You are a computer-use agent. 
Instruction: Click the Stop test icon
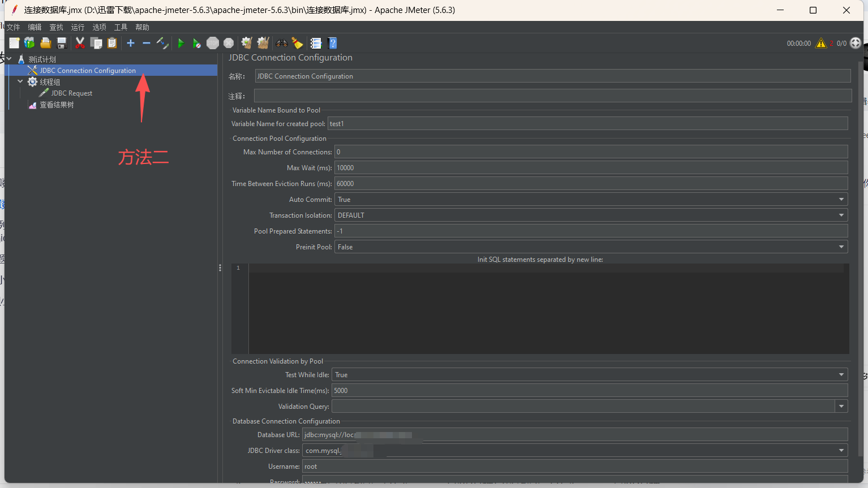(x=213, y=43)
